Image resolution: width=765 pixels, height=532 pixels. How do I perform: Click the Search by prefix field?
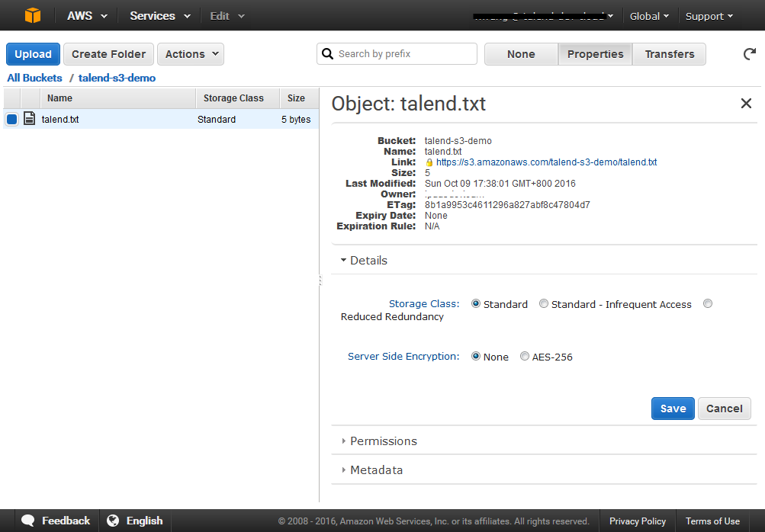pyautogui.click(x=404, y=54)
